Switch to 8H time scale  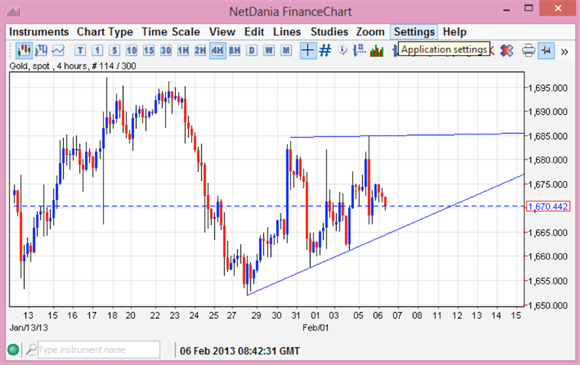[235, 50]
